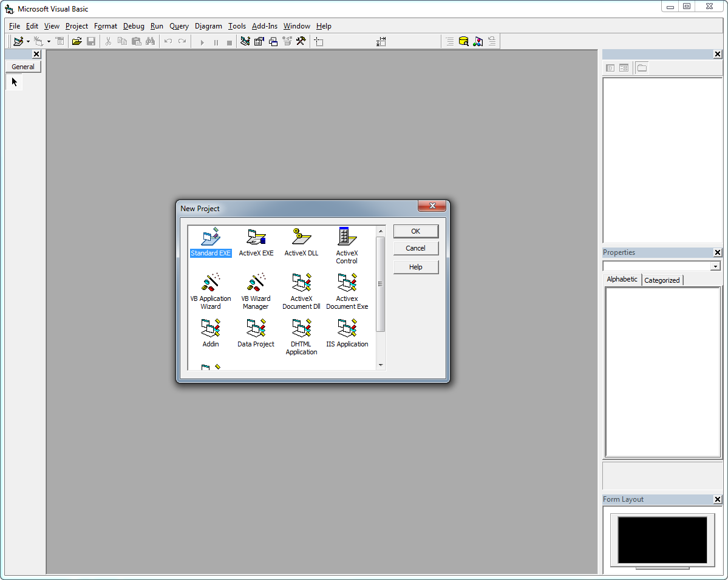Select the DHTML Application project type

tap(301, 337)
